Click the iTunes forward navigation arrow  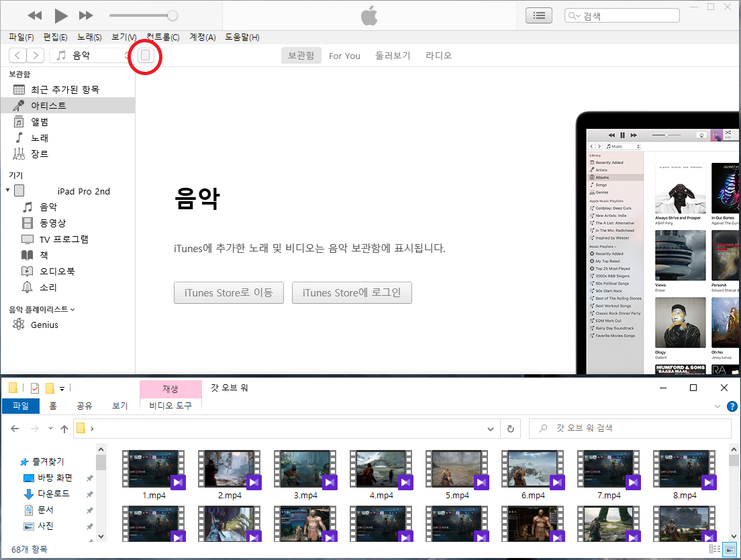(36, 55)
